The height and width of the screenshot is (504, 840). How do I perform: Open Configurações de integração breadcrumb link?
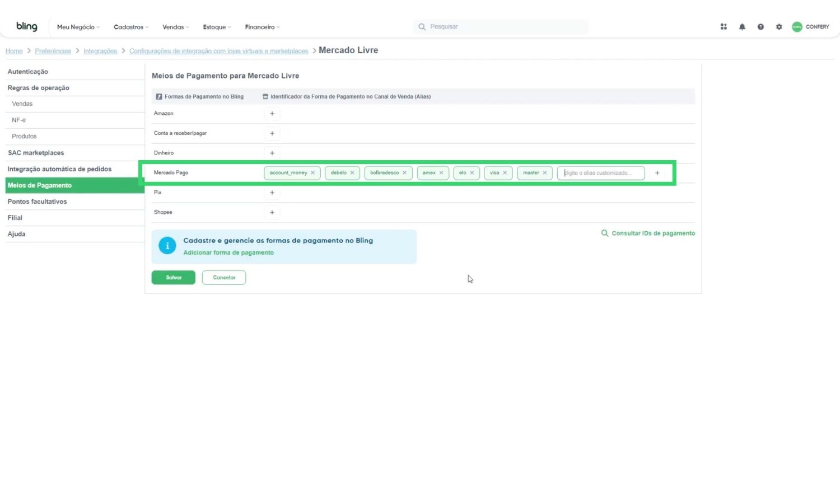pos(218,51)
